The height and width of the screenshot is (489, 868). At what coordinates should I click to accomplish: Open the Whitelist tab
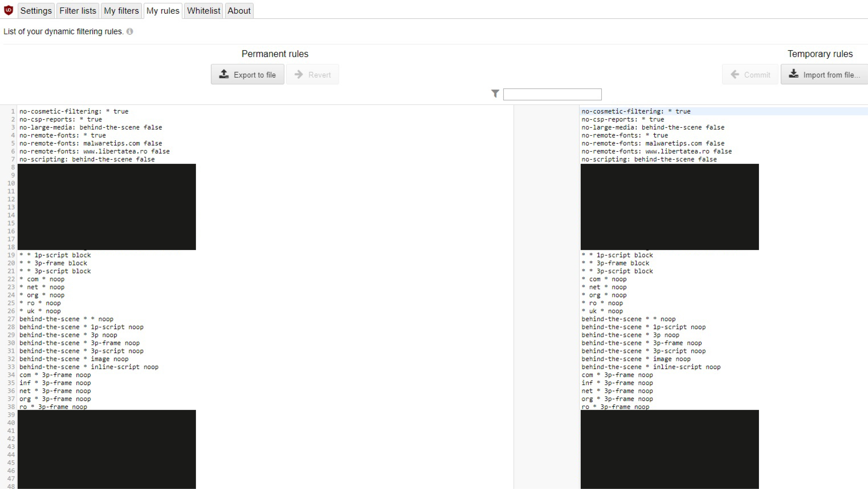coord(204,11)
